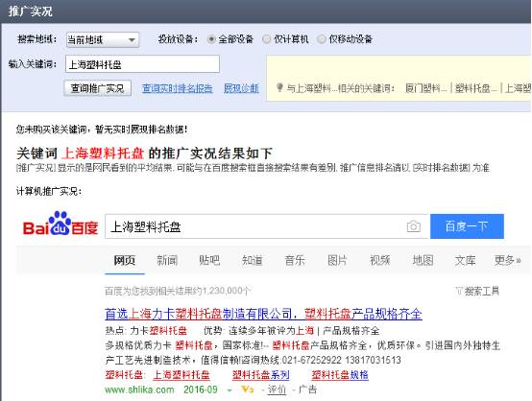Open the small arrow next to 2016-09
Screen dimensions: 532x401
point(230,390)
